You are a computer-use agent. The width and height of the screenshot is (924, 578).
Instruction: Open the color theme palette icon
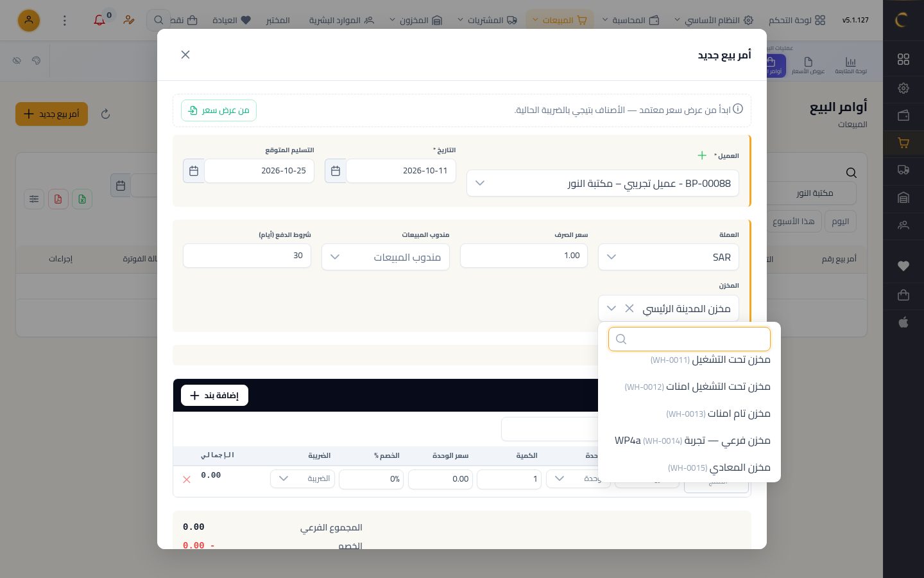click(x=36, y=60)
